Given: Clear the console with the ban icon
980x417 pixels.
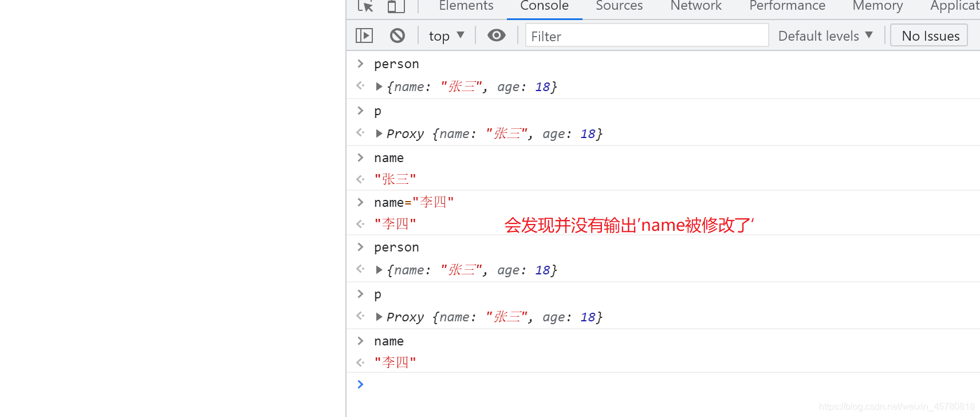Looking at the screenshot, I should [397, 36].
